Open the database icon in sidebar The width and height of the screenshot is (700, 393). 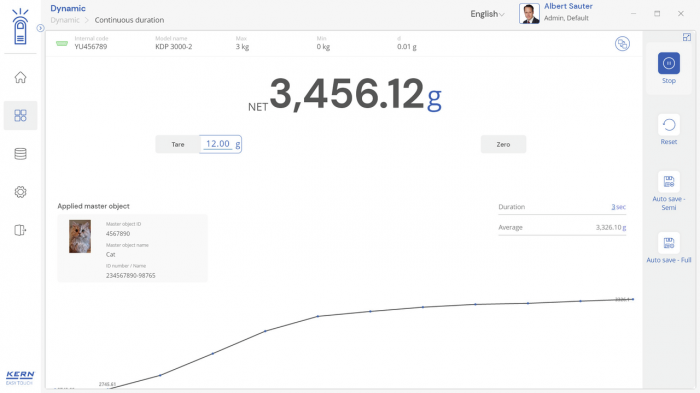[x=20, y=154]
